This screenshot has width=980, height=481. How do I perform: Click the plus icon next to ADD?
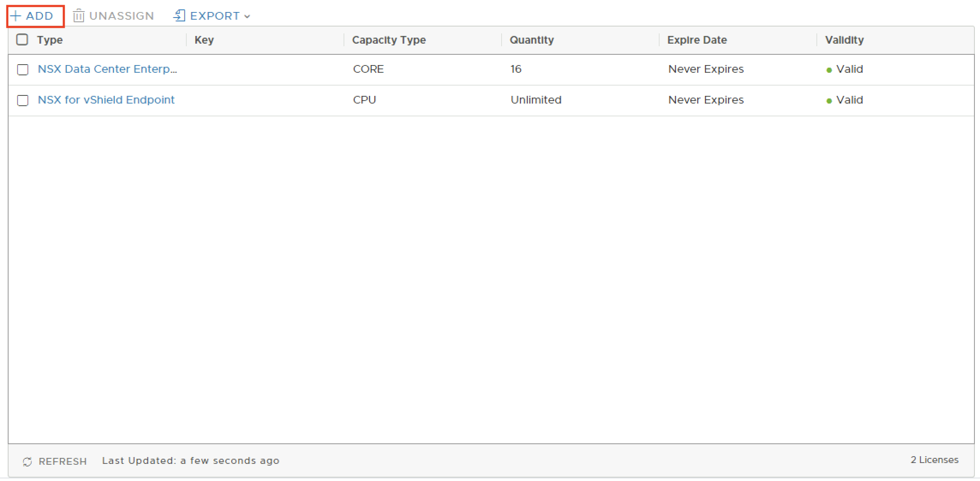15,16
